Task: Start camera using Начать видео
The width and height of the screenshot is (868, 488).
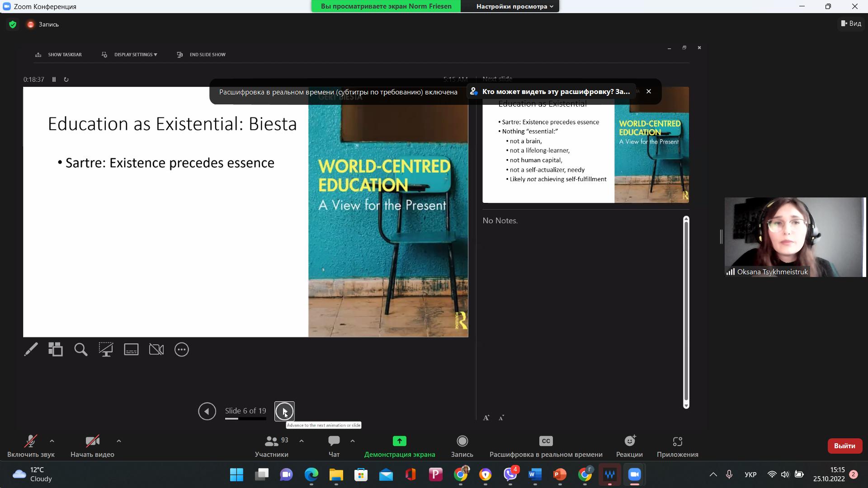Action: [x=92, y=446]
